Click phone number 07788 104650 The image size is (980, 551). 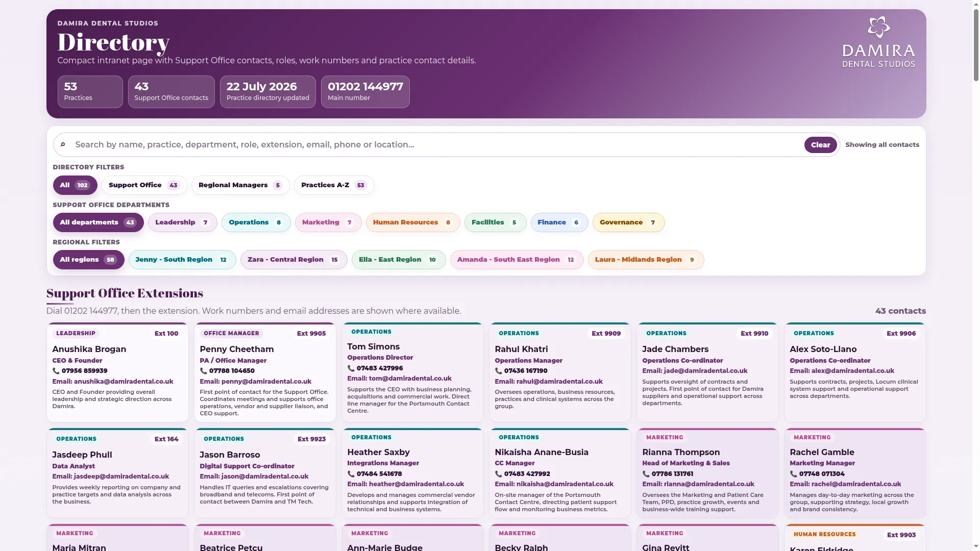(232, 371)
